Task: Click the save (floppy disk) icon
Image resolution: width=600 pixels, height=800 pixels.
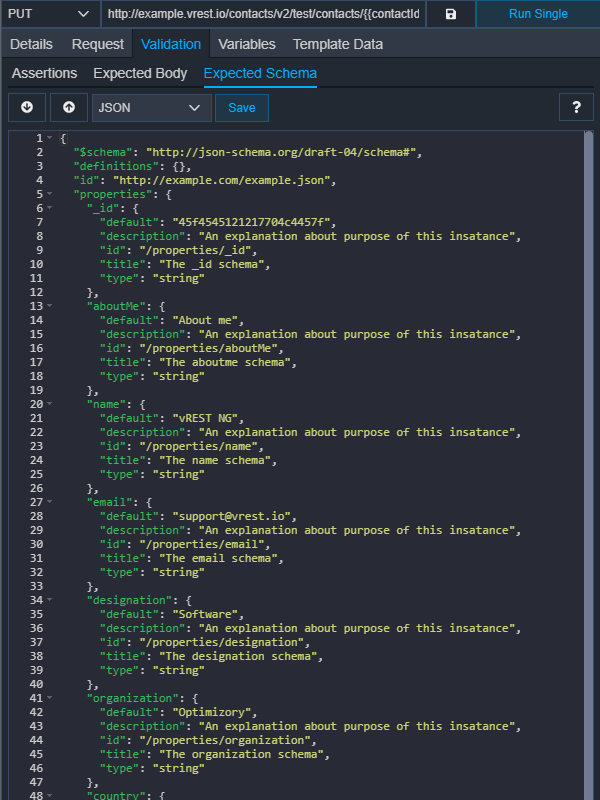Action: point(451,14)
